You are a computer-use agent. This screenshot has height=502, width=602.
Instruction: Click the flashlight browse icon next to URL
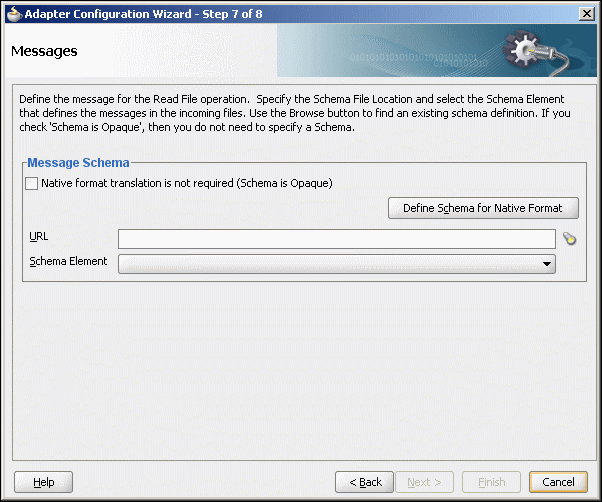[x=570, y=239]
